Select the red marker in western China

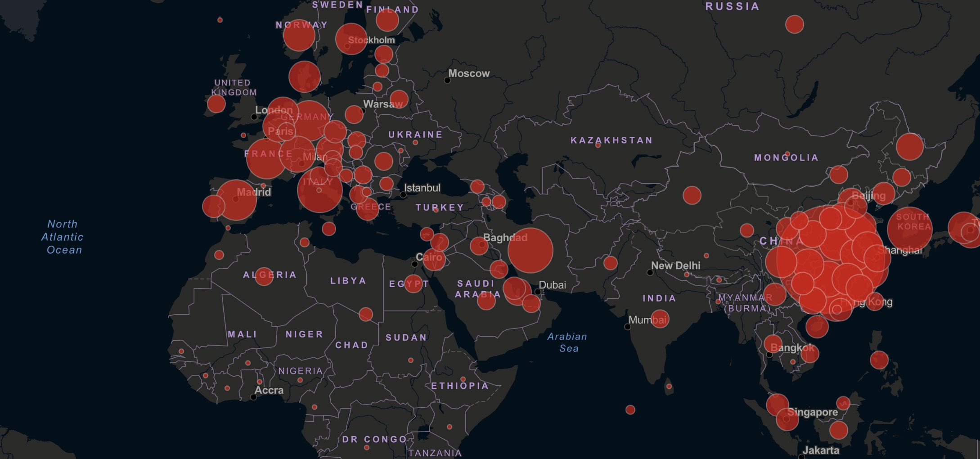tap(692, 195)
